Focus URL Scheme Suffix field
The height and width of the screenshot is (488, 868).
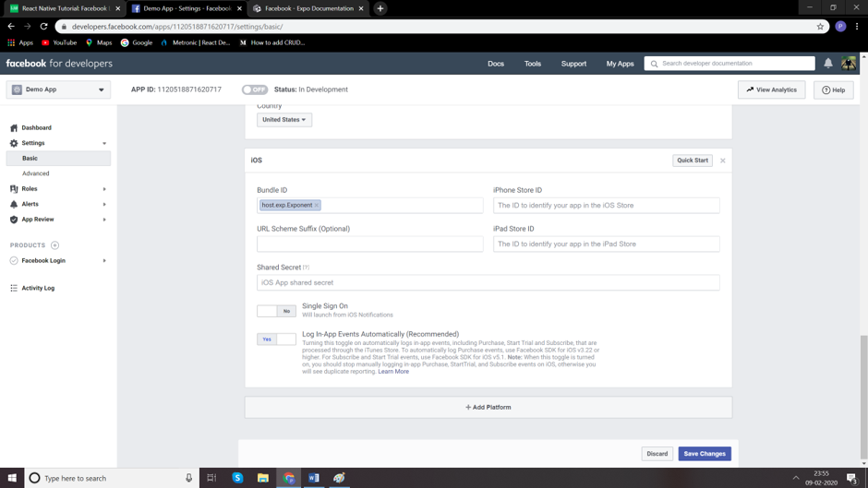[x=369, y=244]
